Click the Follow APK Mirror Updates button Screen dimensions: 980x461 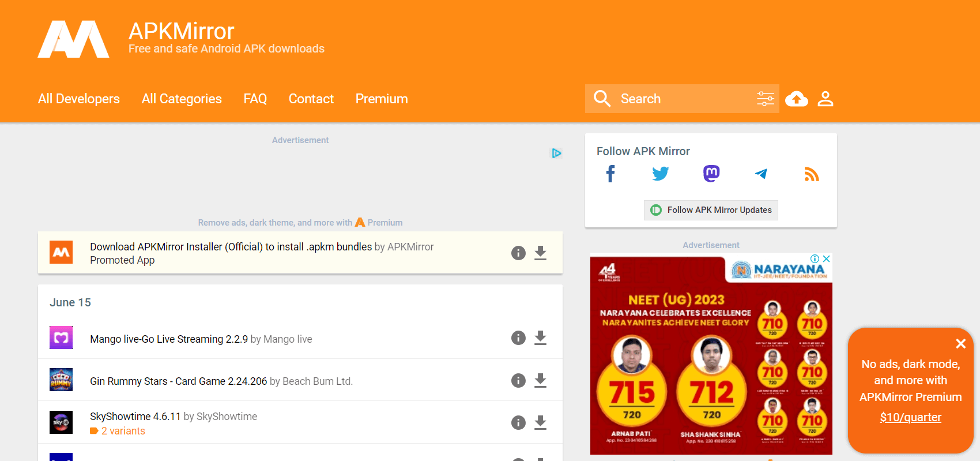point(711,210)
